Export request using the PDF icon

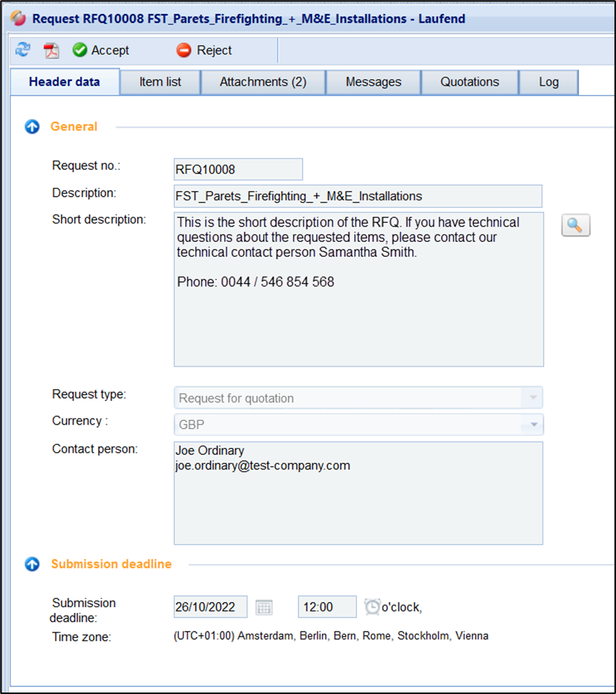pos(51,50)
